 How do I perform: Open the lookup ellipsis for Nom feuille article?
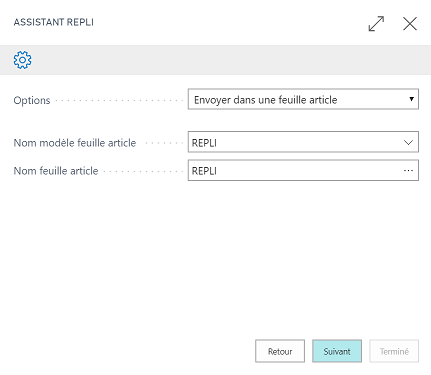408,171
